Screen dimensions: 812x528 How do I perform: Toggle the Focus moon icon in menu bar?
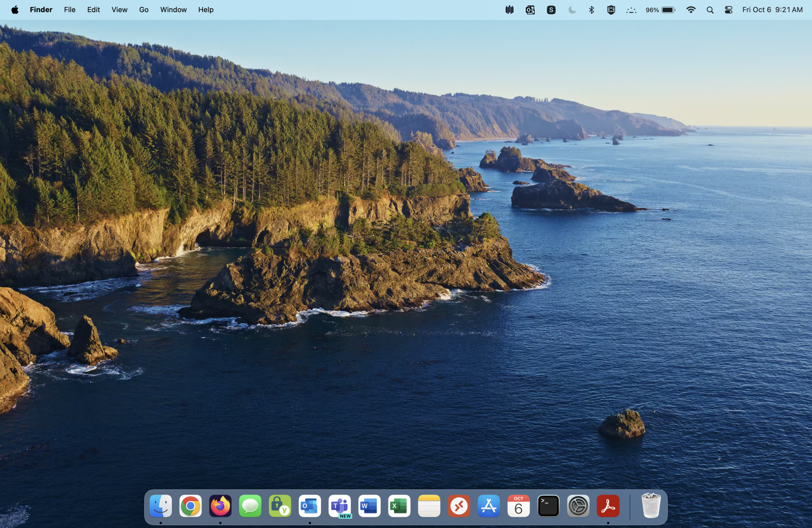pos(572,10)
